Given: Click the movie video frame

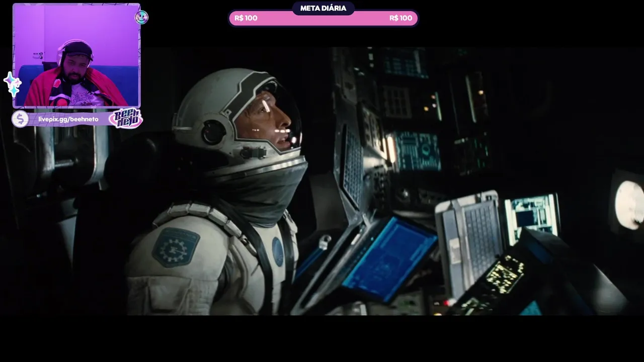Looking at the screenshot, I should 322,181.
